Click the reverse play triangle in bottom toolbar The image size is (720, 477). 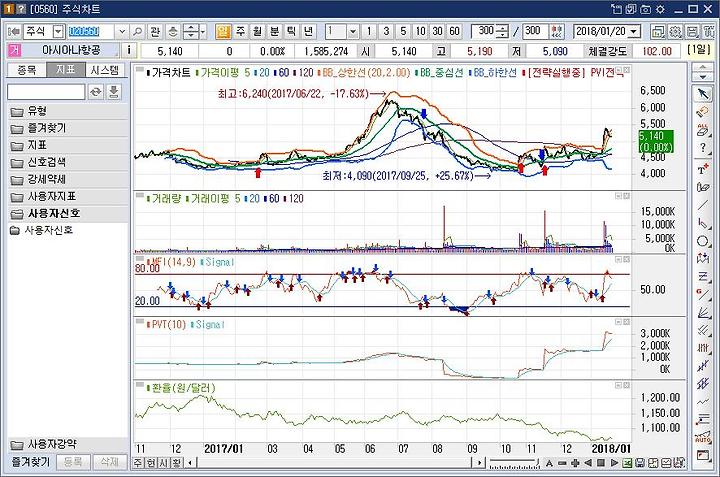click(x=588, y=463)
